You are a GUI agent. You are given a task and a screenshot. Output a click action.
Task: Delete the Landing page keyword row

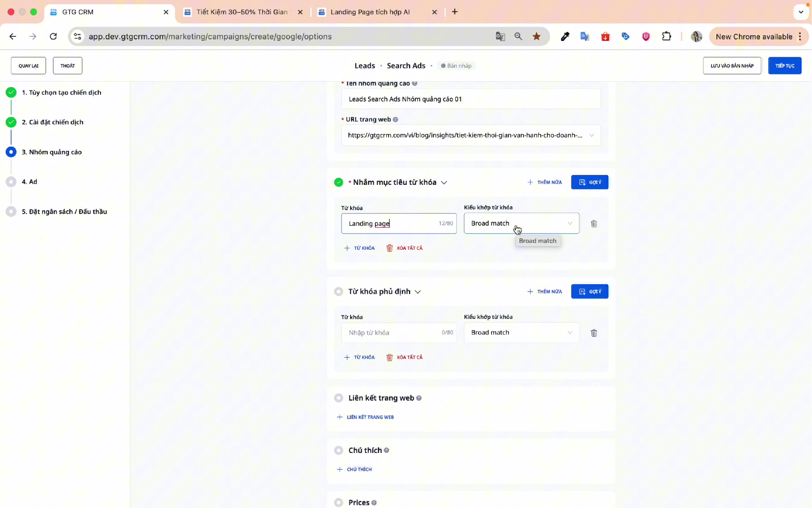(593, 224)
